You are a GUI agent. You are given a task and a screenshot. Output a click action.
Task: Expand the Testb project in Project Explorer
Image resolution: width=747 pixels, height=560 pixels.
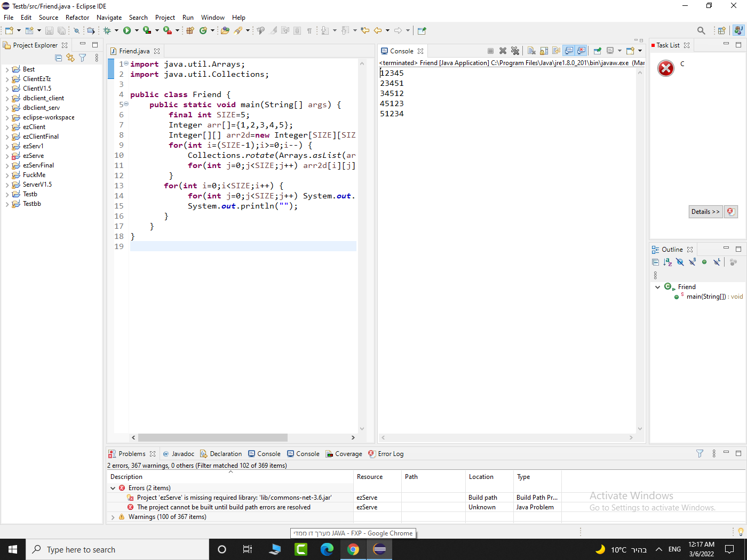(7, 194)
